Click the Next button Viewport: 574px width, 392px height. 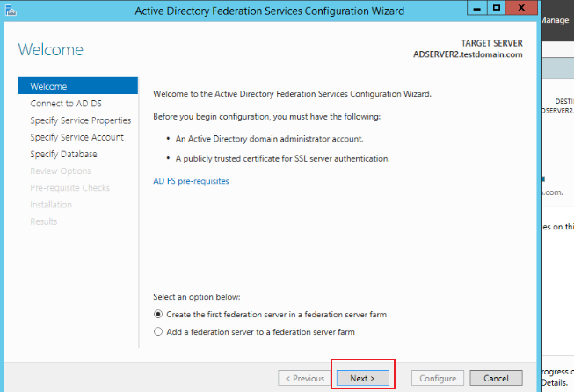[363, 378]
